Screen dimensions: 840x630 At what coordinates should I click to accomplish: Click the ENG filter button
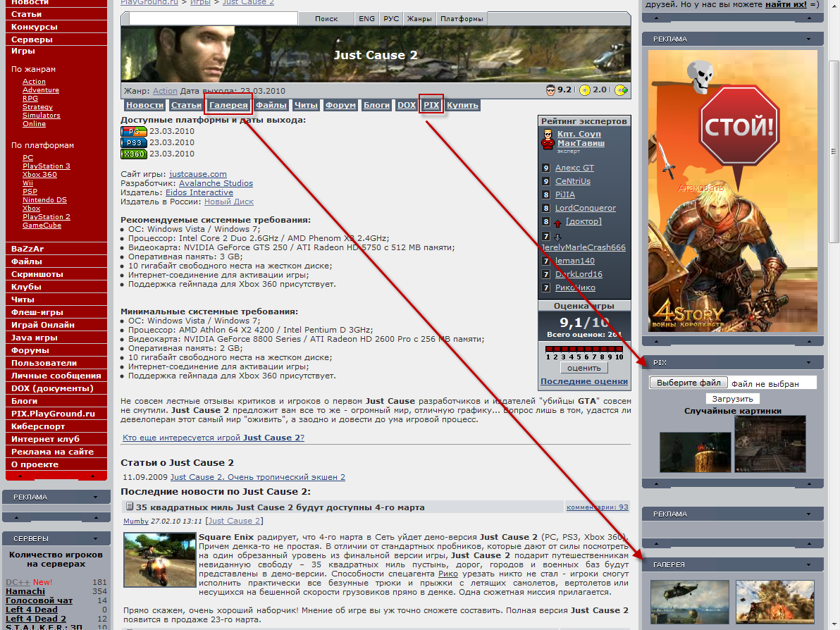coord(367,19)
